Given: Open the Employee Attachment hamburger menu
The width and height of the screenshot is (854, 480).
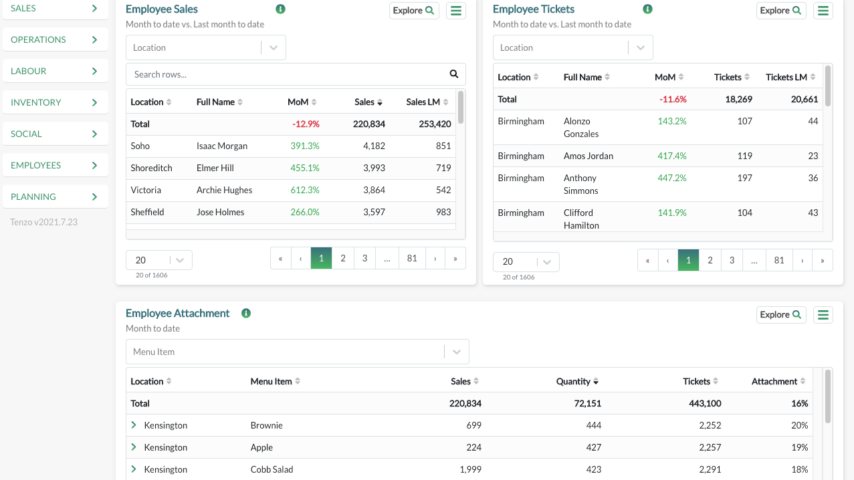Looking at the screenshot, I should tap(823, 315).
